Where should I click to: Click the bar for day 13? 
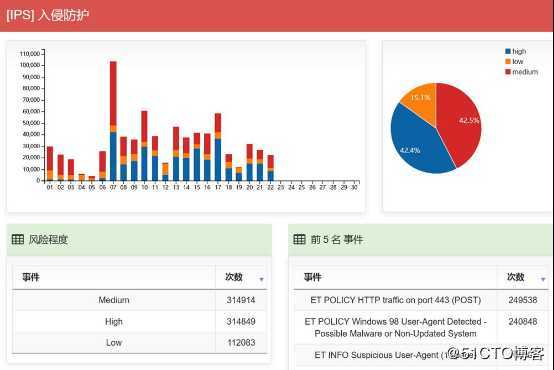(x=176, y=153)
